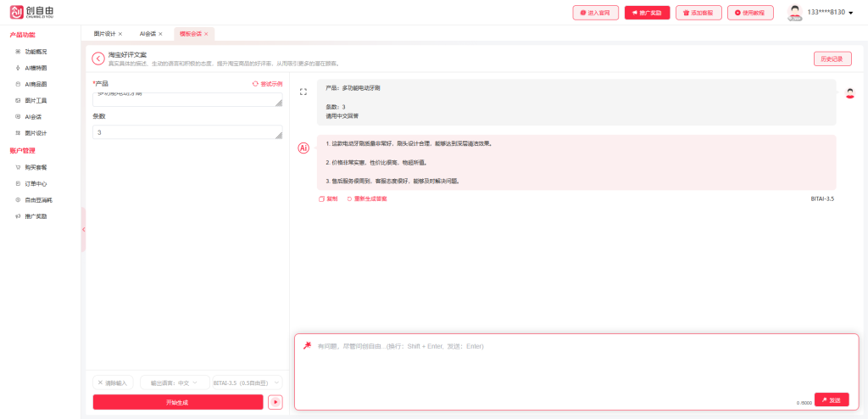Close the 图片设计 tab

pos(120,34)
